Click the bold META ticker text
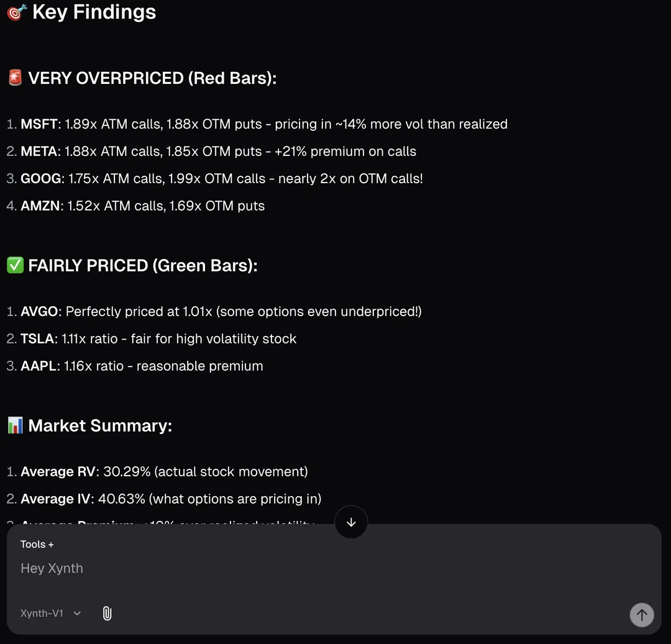 pos(39,152)
